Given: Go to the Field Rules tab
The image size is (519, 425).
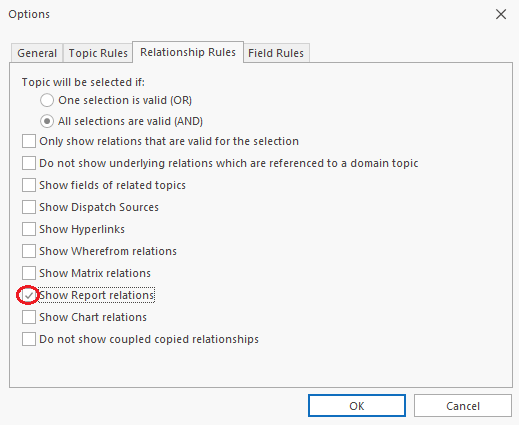Looking at the screenshot, I should 276,53.
